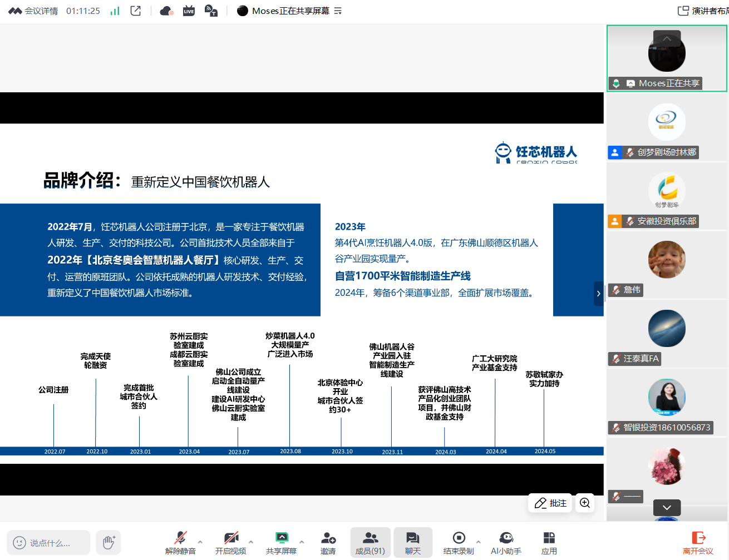Expand audio options arrow beside 解除静音
The height and width of the screenshot is (560, 729).
point(200,542)
